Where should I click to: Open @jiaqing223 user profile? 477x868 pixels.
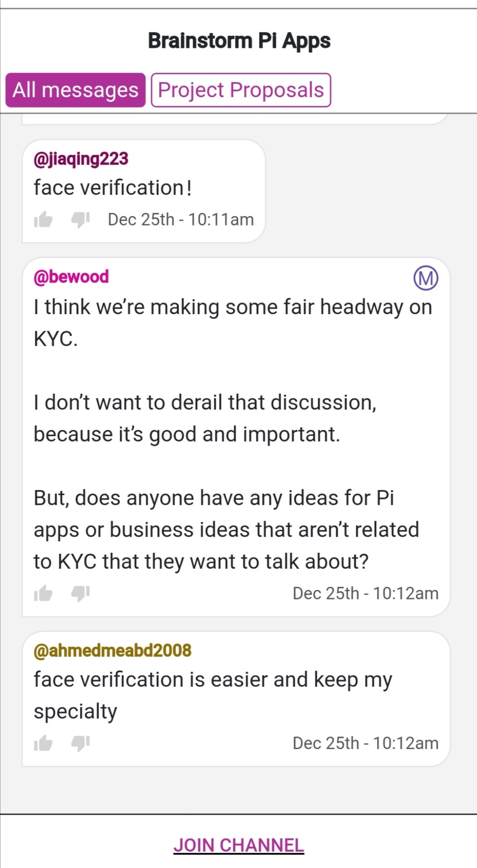tap(81, 159)
